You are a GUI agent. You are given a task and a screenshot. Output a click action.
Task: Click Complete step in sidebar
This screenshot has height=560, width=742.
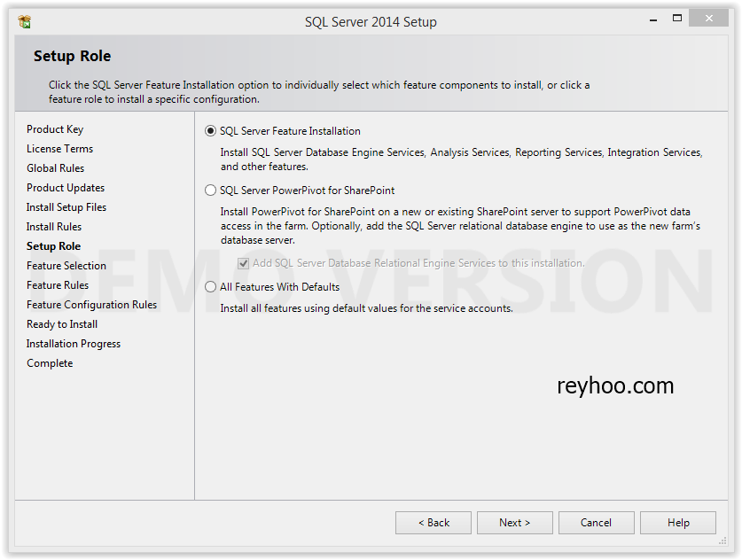pos(50,363)
